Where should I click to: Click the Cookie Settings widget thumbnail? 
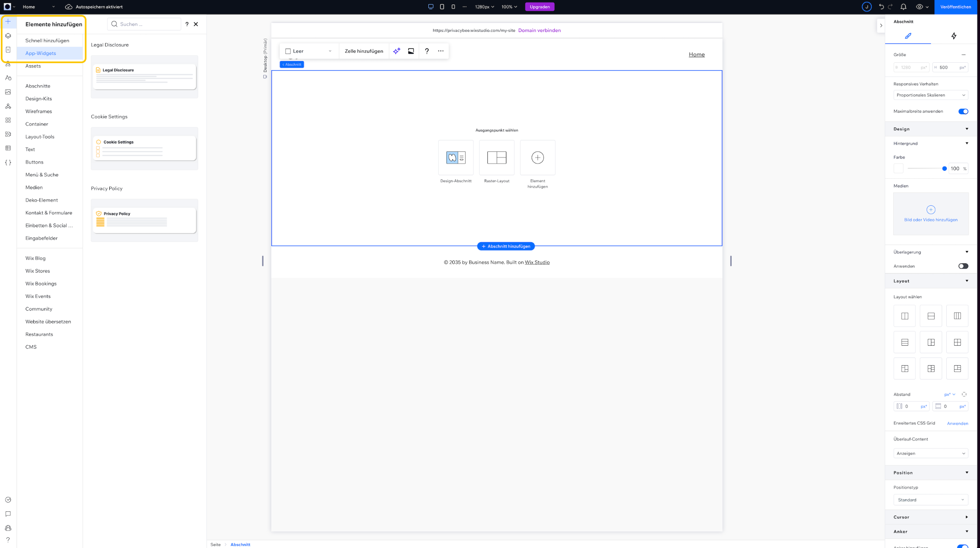[x=144, y=149]
